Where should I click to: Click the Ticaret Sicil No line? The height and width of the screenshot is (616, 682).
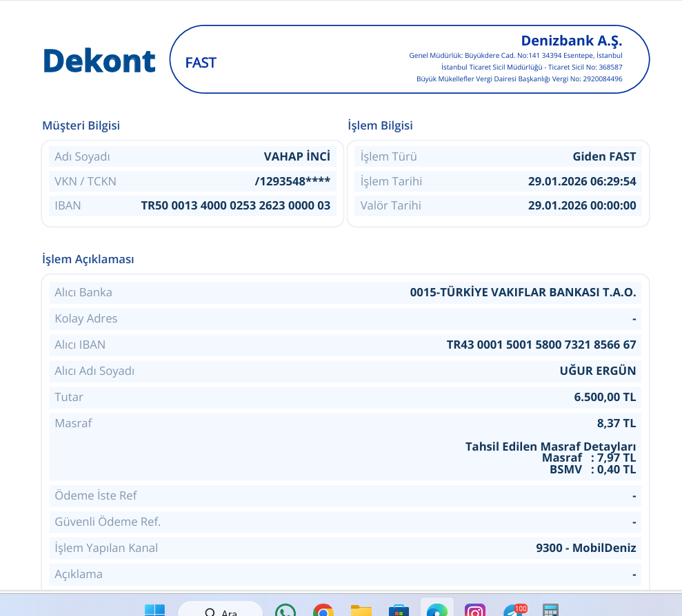pos(532,67)
